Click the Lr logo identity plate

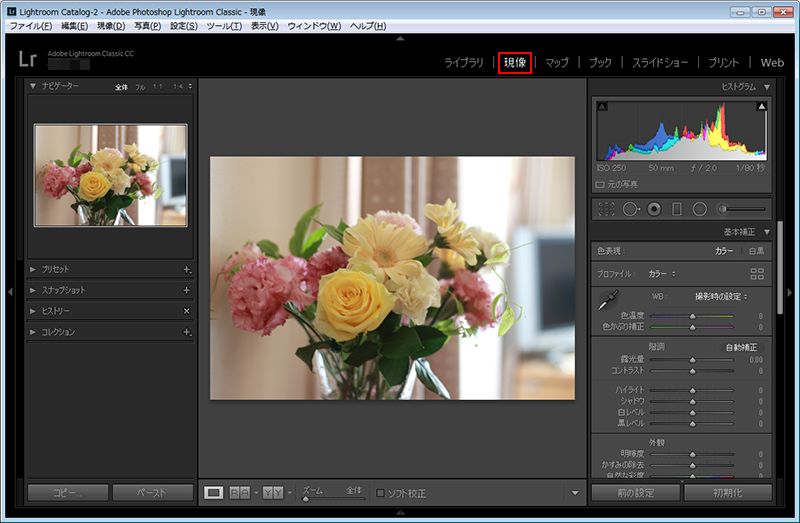click(28, 59)
